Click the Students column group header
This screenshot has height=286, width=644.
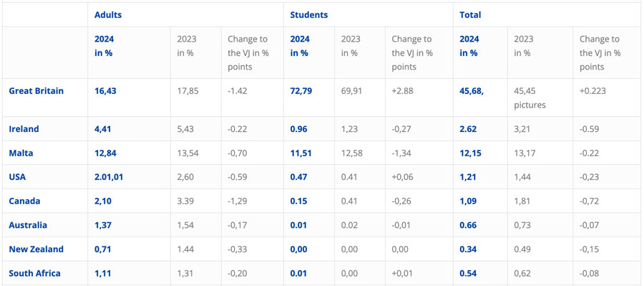(x=309, y=15)
